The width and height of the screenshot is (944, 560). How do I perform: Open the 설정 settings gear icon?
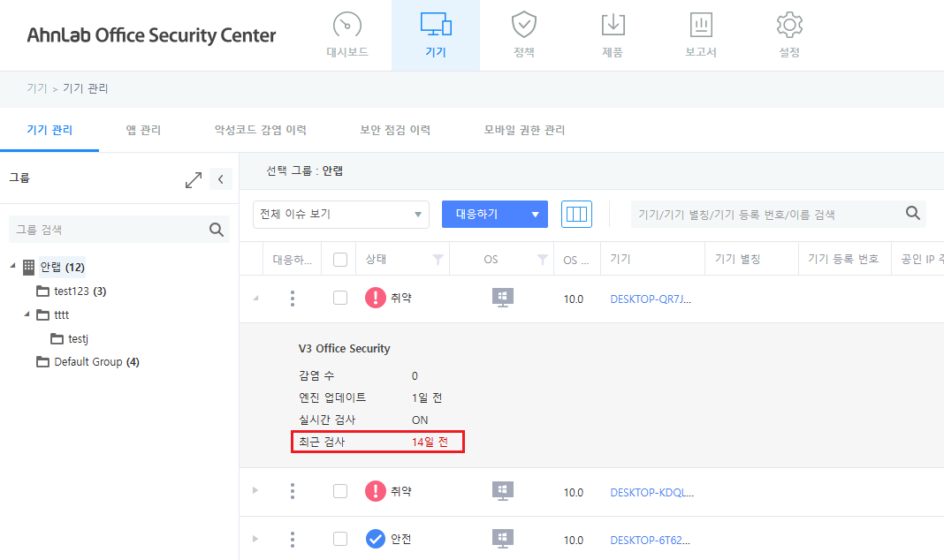click(x=789, y=25)
